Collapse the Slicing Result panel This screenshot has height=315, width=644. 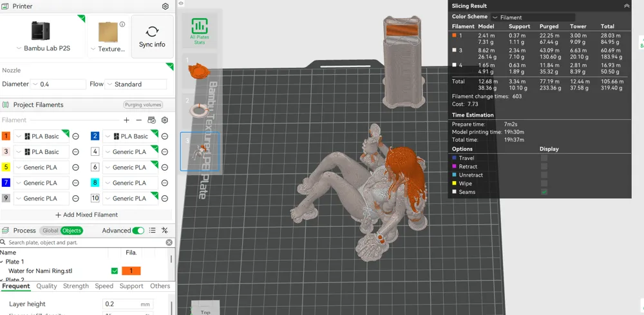[x=627, y=6]
